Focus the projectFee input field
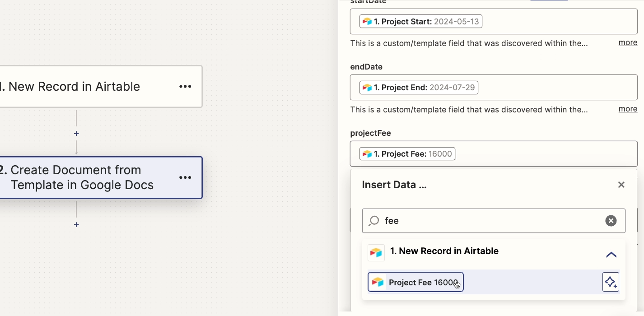644x316 pixels. coord(494,153)
